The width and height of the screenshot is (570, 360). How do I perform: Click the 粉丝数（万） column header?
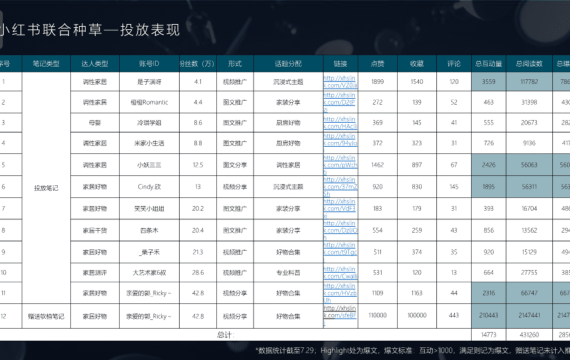pos(198,64)
